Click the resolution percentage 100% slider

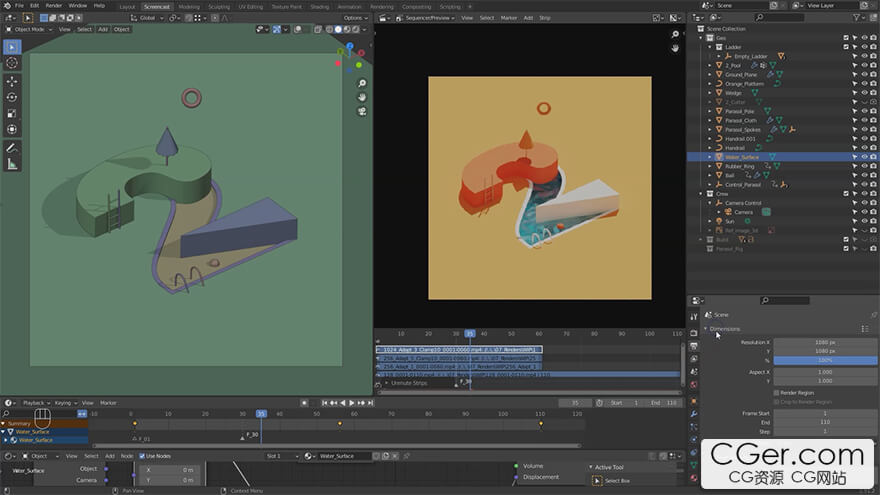pos(825,360)
